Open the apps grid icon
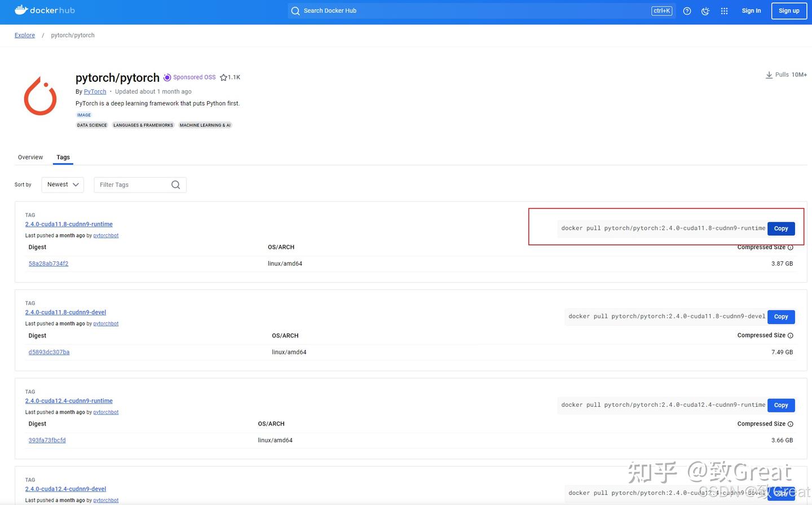This screenshot has height=505, width=812. [x=725, y=11]
